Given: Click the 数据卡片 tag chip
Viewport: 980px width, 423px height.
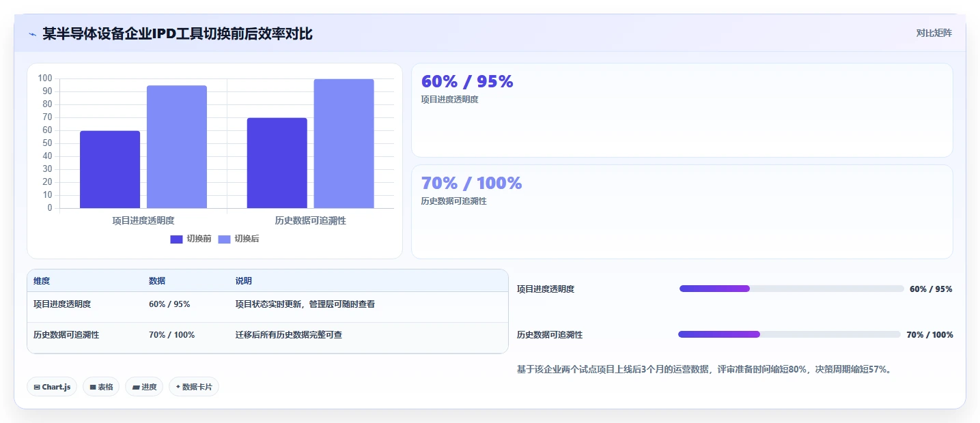Looking at the screenshot, I should tap(194, 387).
